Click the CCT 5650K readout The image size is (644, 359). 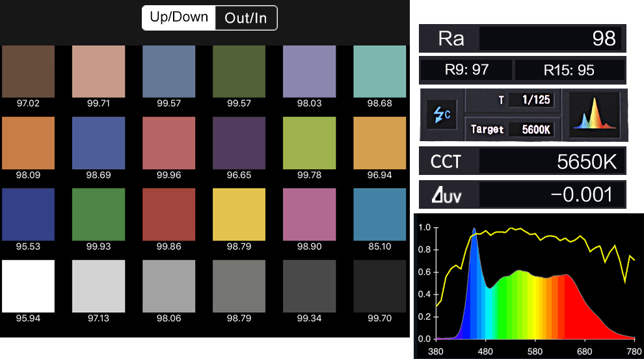(522, 161)
